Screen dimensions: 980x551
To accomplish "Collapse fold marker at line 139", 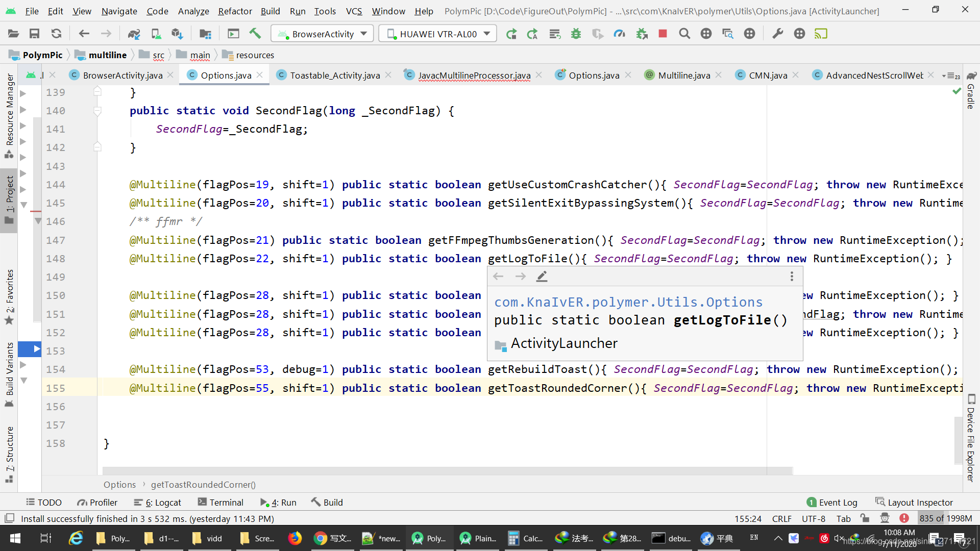I will (x=97, y=92).
